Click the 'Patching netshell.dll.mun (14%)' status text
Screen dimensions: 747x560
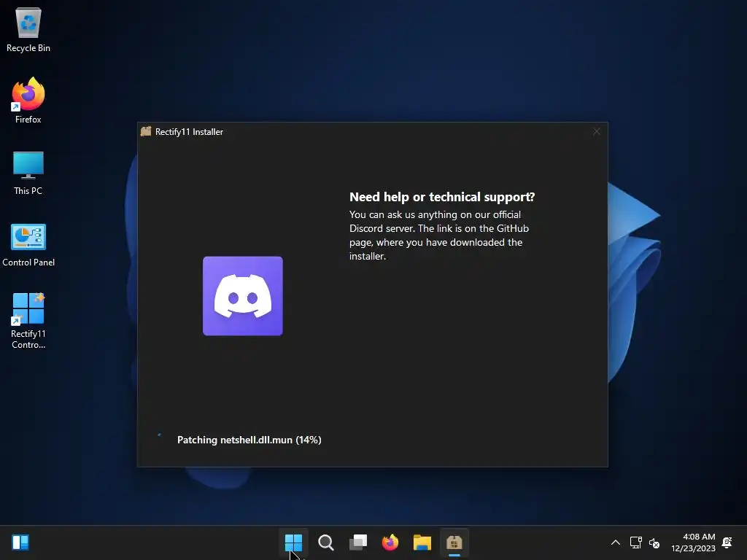[249, 440]
